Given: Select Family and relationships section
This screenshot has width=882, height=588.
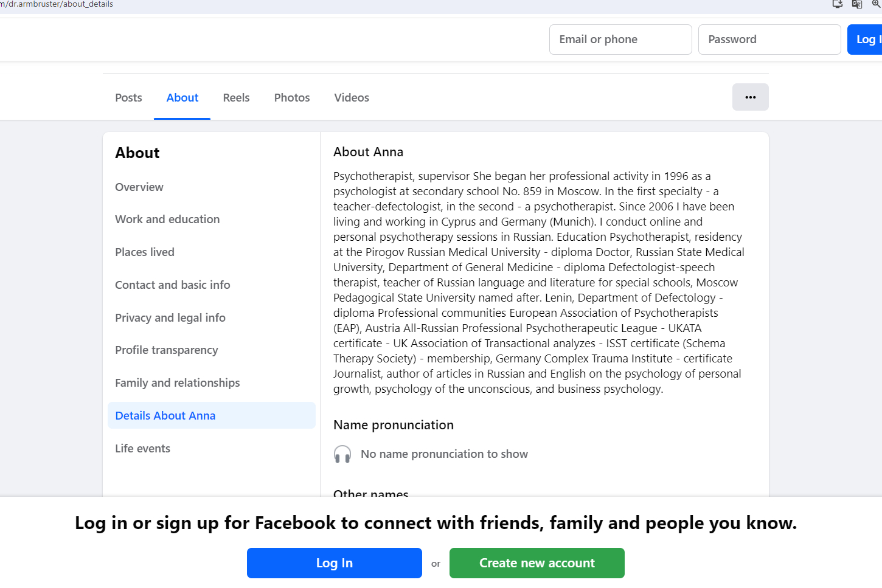Looking at the screenshot, I should [178, 383].
